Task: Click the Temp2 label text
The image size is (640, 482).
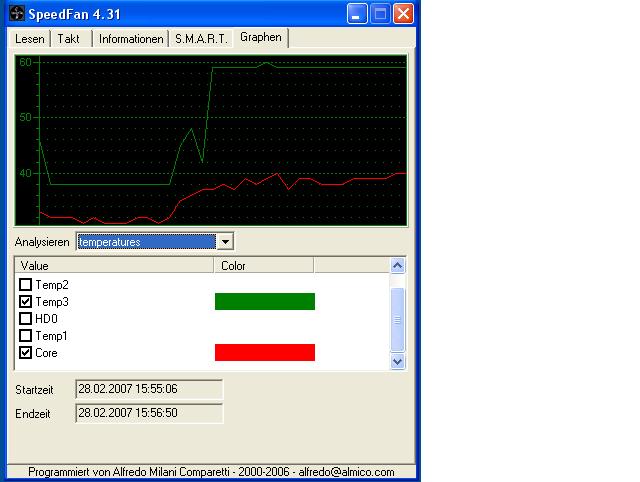Action: click(x=52, y=284)
